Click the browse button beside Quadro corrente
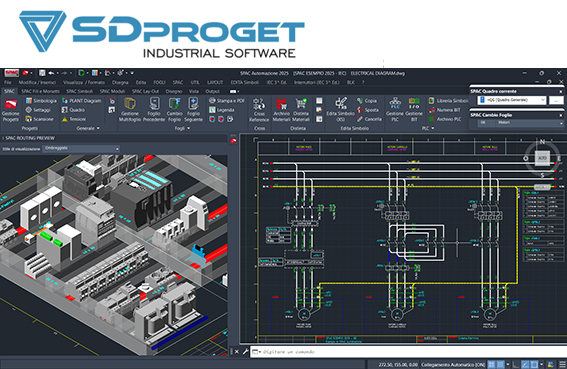 [x=556, y=100]
